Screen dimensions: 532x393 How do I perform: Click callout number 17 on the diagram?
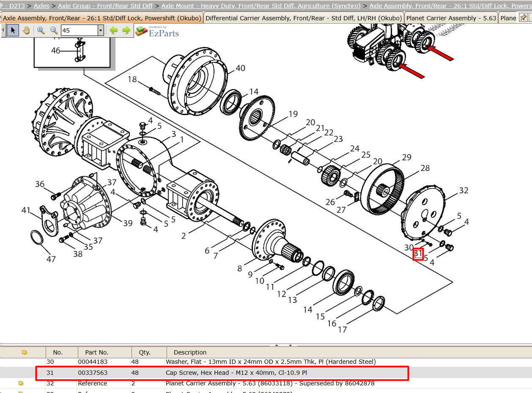coord(342,329)
